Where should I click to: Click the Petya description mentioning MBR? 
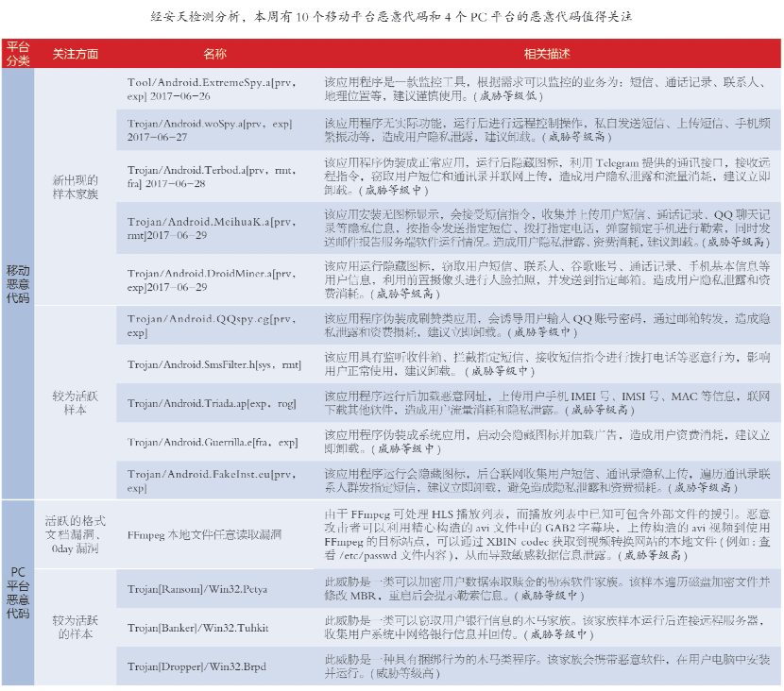(547, 588)
